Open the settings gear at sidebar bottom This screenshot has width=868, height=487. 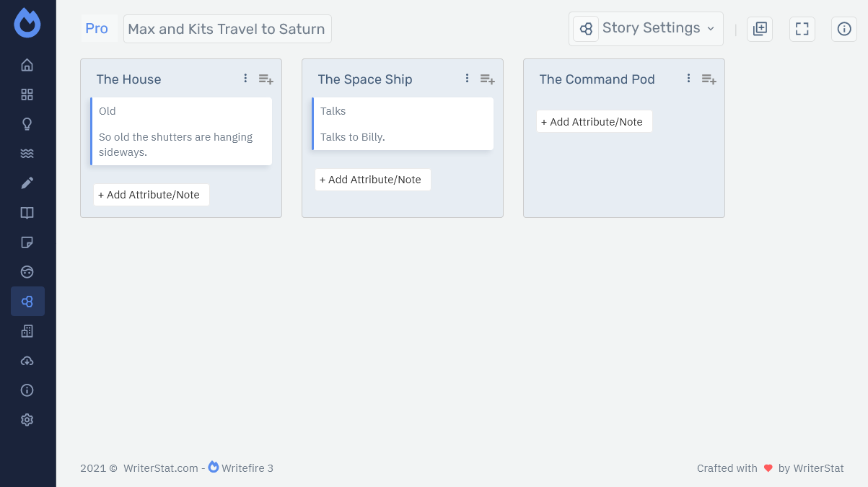[27, 419]
